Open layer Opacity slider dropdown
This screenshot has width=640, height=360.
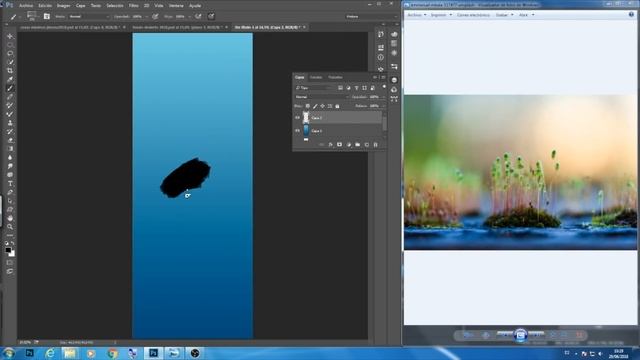click(383, 97)
